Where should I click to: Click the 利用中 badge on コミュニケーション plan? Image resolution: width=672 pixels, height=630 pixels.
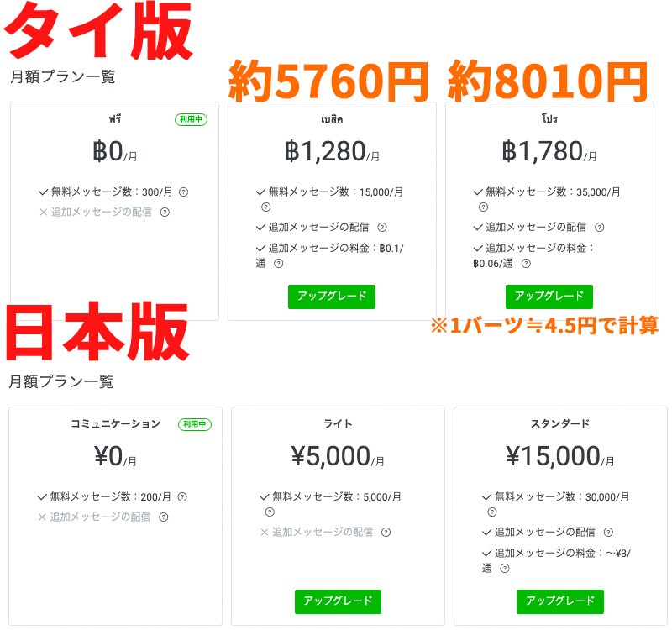(x=195, y=424)
